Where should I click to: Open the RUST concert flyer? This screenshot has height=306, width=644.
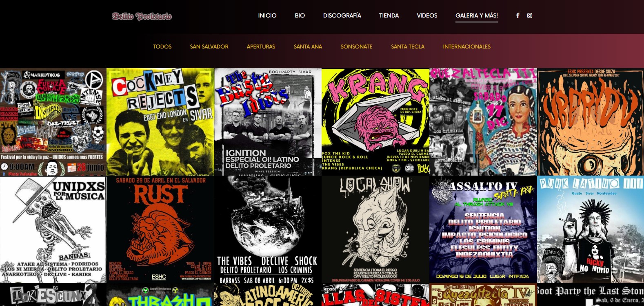click(160, 229)
